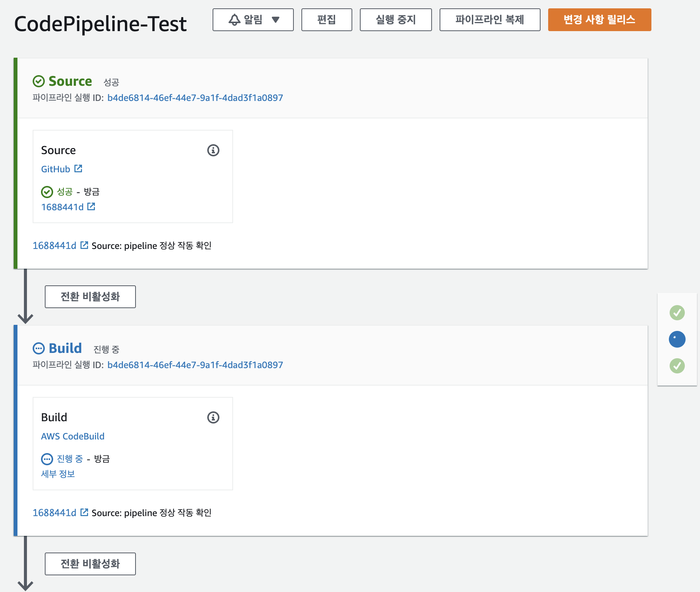Open pipeline execution ID link in Build stage
The image size is (700, 592).
click(195, 365)
